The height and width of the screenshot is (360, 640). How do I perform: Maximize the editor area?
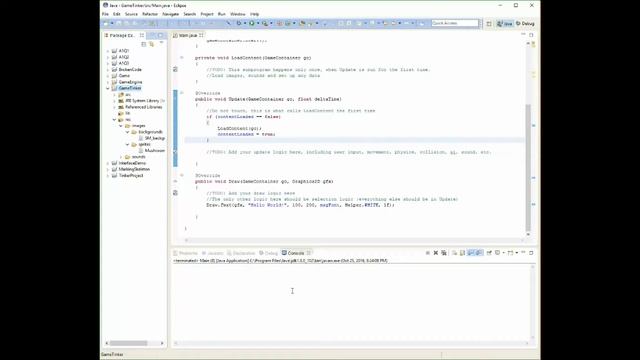[531, 35]
